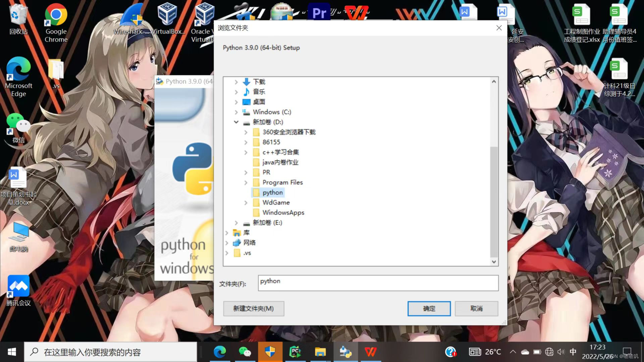The image size is (644, 362).
Task: Expand the 新加卷 (E:) drive node
Action: tap(236, 223)
